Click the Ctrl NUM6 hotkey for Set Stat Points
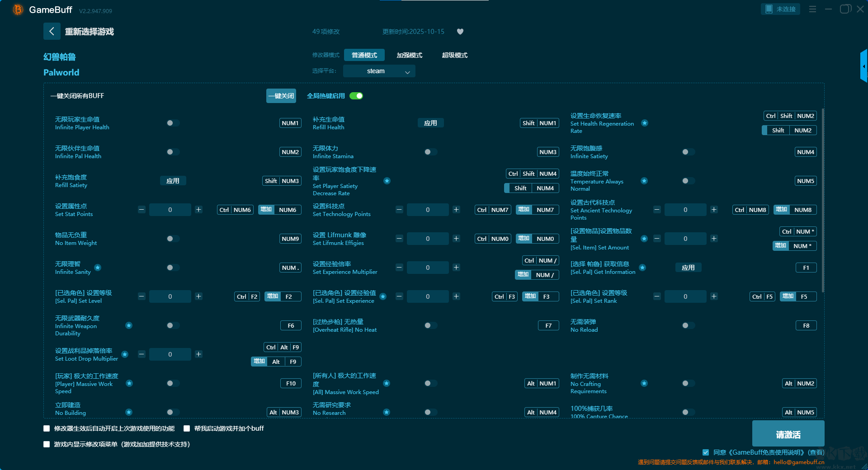Screen dimensions: 868x470 click(235, 210)
